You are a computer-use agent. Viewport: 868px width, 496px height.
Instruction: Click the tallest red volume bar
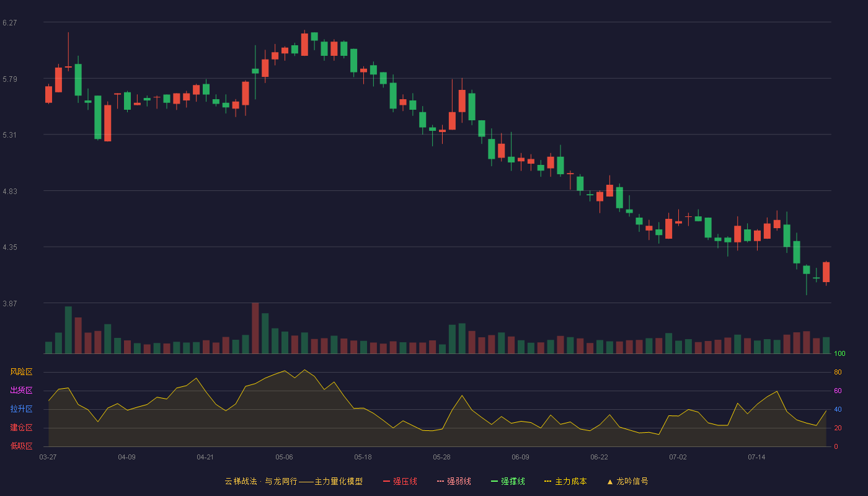255,328
